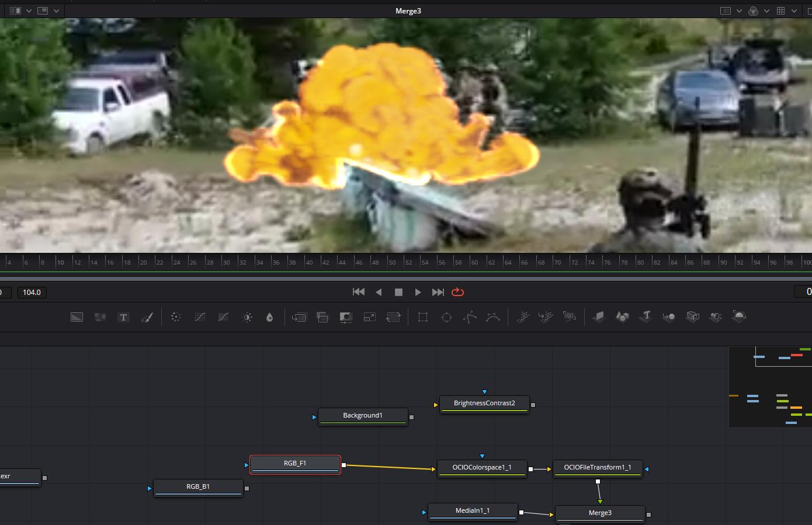Add a Fast Noise tool from toolbar
The height and width of the screenshot is (525, 812).
(x=100, y=317)
